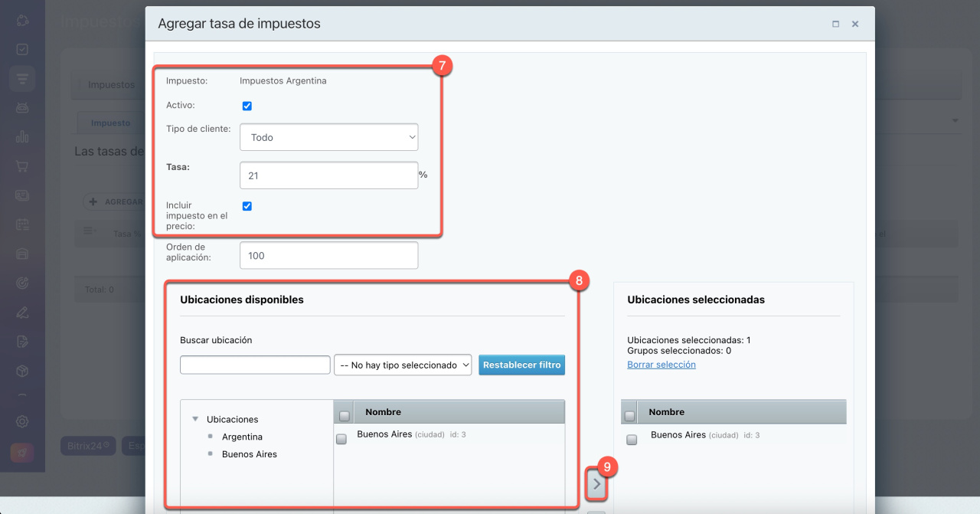Open the location type filter dropdown
The image size is (980, 514).
pos(403,365)
